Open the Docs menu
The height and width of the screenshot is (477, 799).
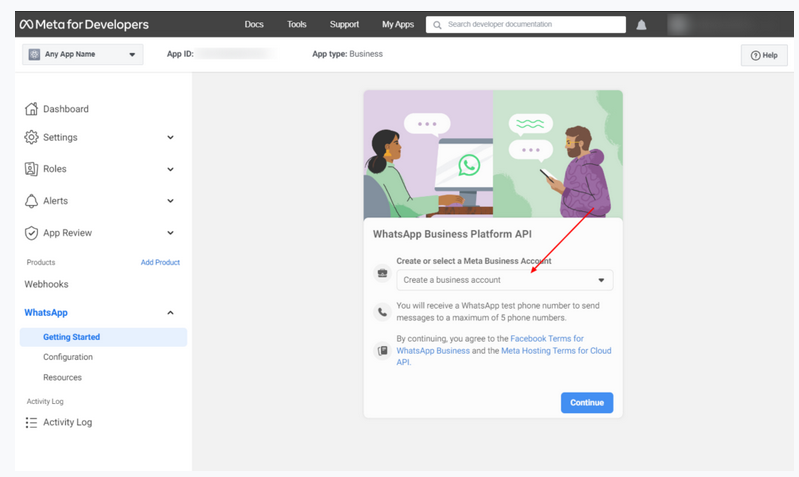pos(254,24)
